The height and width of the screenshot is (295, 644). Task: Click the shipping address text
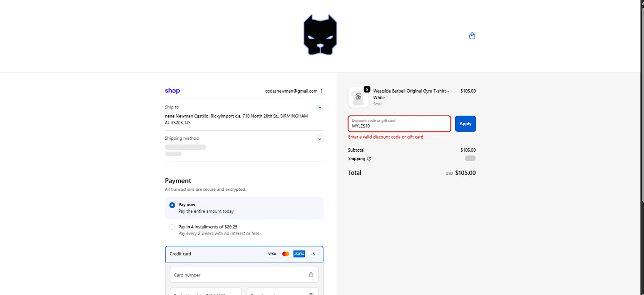(x=236, y=119)
